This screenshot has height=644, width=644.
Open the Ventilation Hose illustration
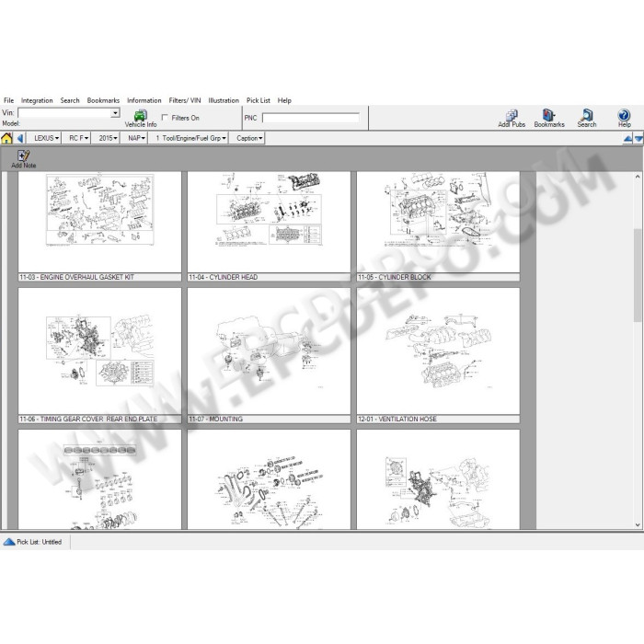438,351
